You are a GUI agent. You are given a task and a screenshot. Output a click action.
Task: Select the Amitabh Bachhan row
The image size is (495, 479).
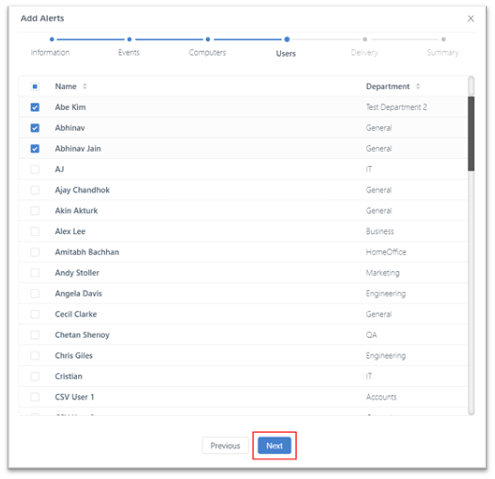point(243,252)
